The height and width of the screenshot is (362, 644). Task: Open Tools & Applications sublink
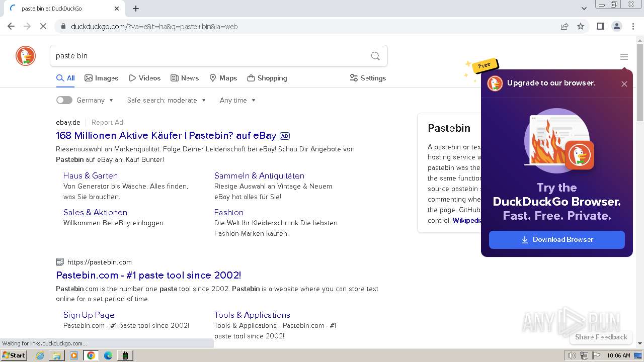tap(252, 315)
